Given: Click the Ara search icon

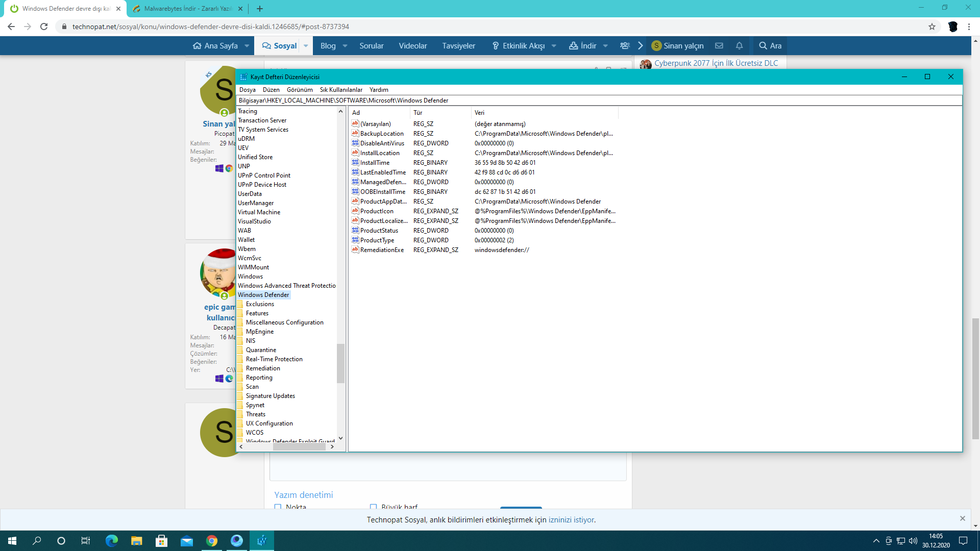Looking at the screenshot, I should (x=763, y=46).
